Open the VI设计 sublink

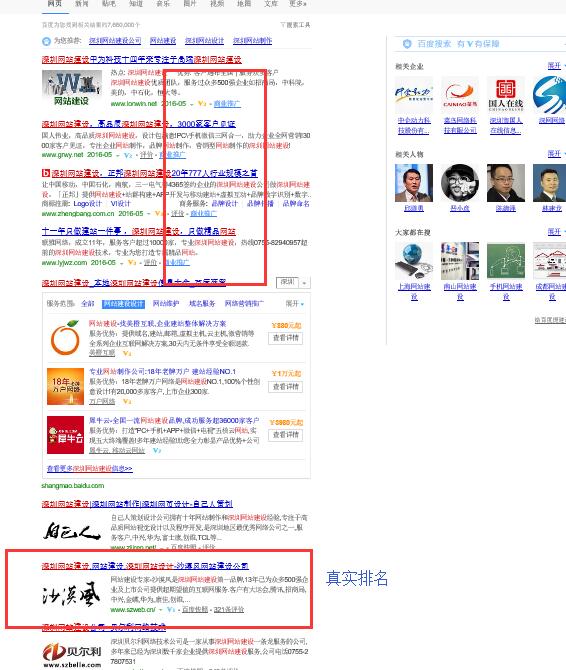coord(120,203)
